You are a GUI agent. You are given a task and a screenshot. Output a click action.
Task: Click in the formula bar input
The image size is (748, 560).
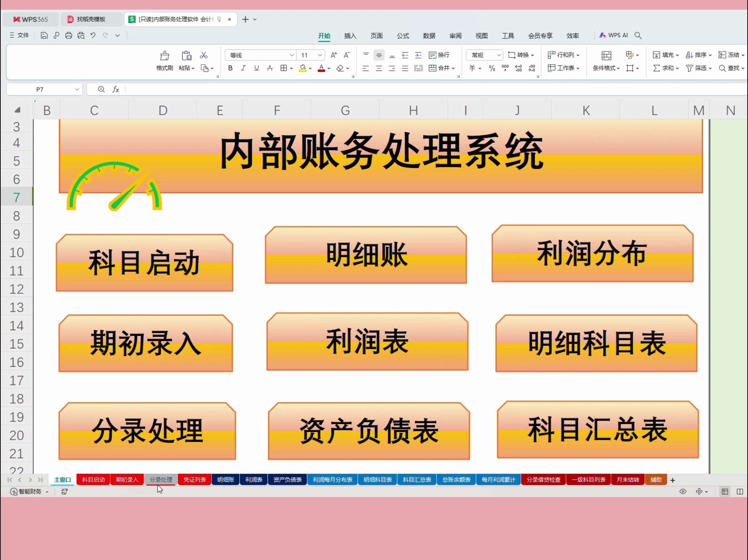click(436, 89)
